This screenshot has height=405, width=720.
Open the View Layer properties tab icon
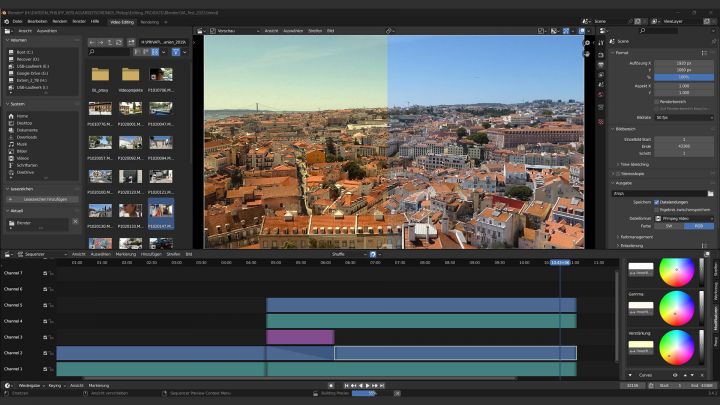(x=601, y=75)
